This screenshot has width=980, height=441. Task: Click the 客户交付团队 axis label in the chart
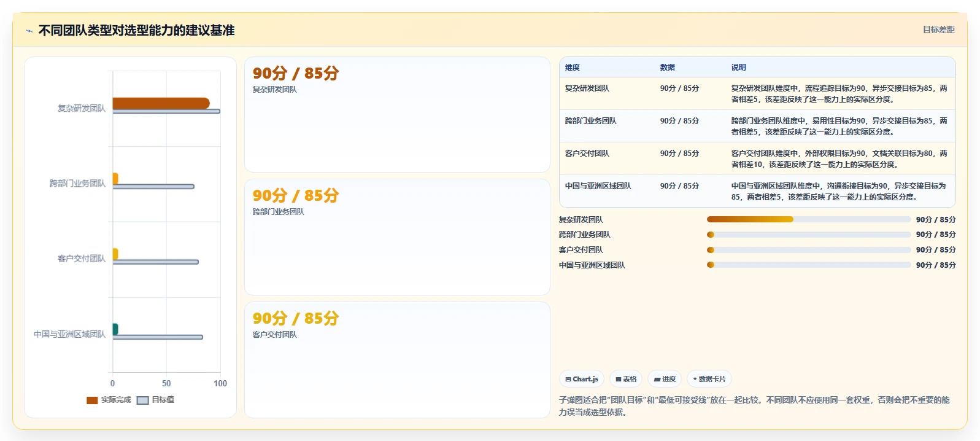pos(82,259)
